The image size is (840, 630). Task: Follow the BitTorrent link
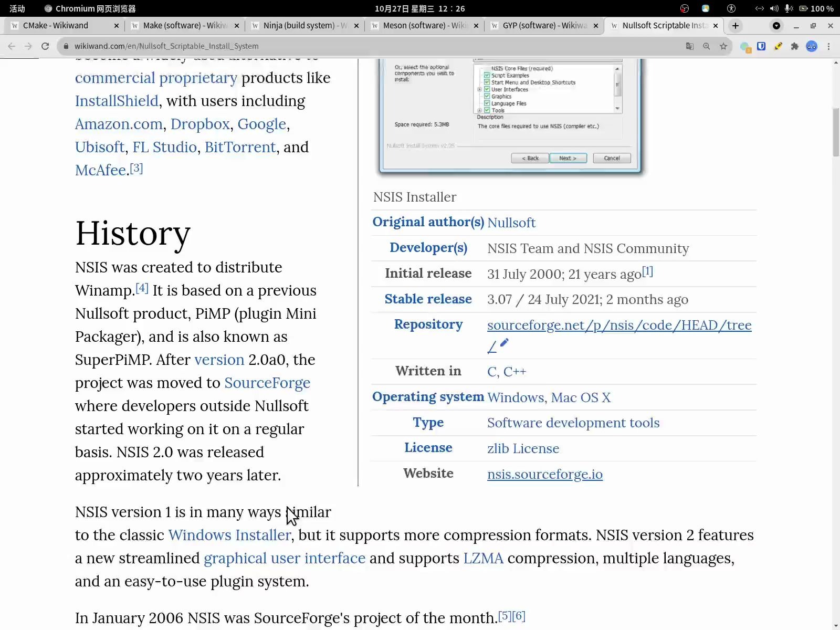pyautogui.click(x=240, y=147)
